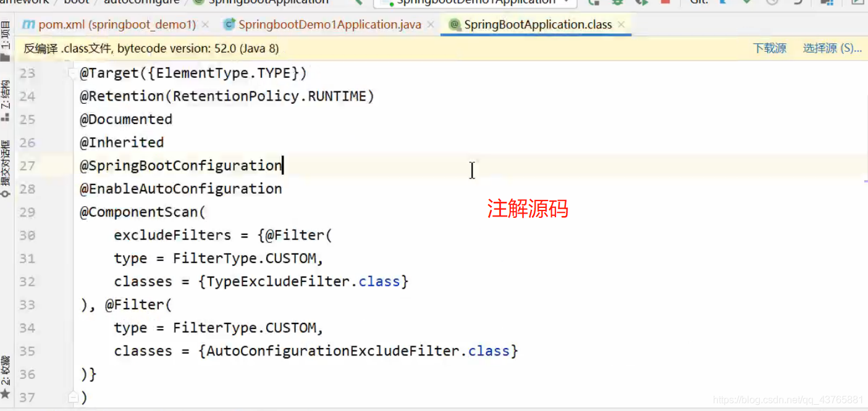868x411 pixels.
Task: Click the @SpringBootConfiguration annotation
Action: (181, 165)
